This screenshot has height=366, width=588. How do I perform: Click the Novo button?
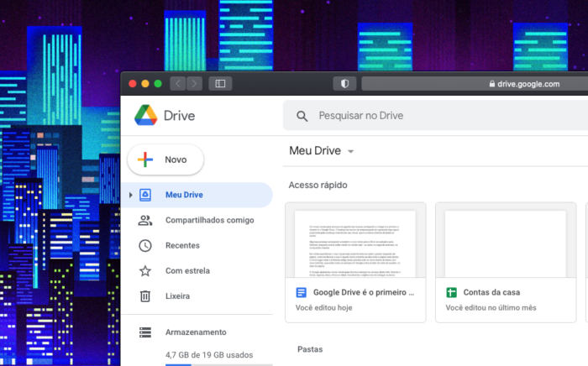[165, 159]
